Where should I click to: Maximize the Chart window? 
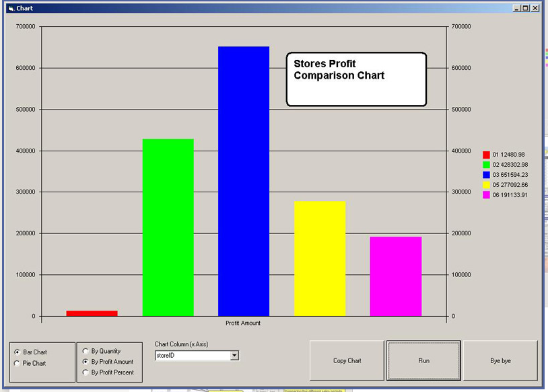click(526, 8)
